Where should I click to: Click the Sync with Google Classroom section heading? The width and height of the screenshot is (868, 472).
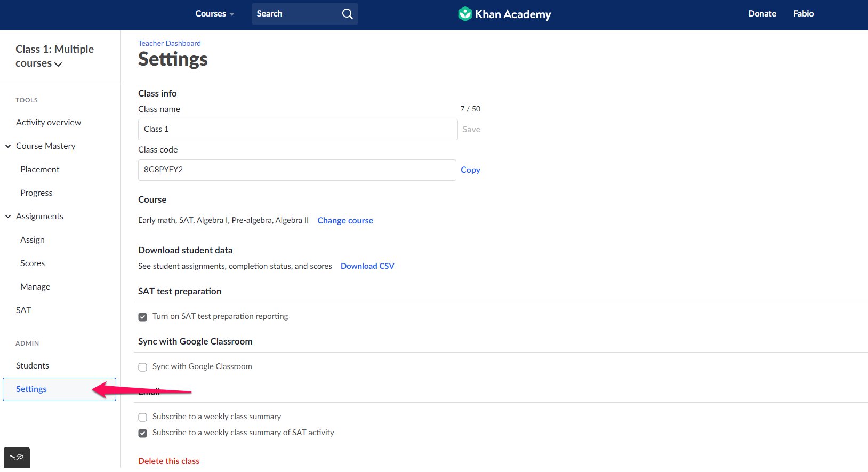195,341
